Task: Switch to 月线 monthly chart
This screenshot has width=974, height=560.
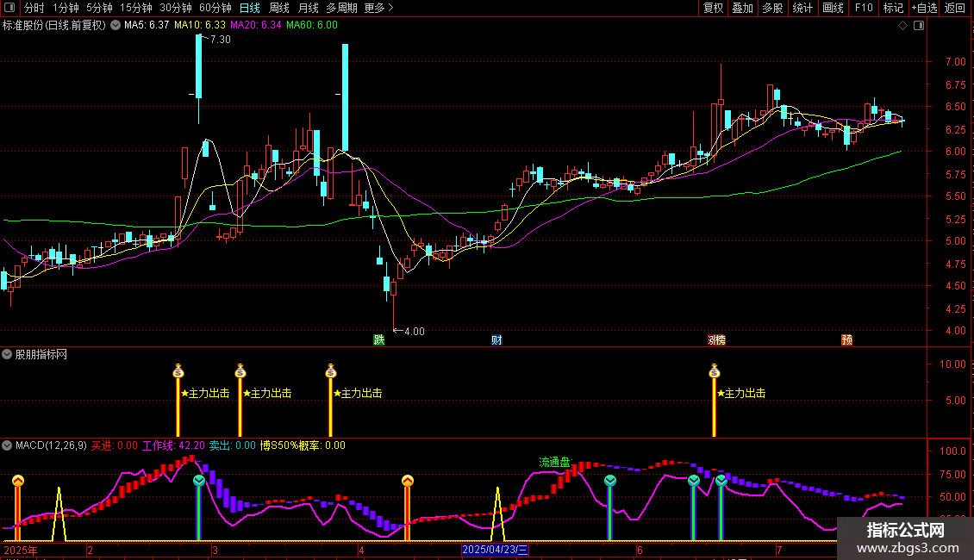Action: (308, 8)
